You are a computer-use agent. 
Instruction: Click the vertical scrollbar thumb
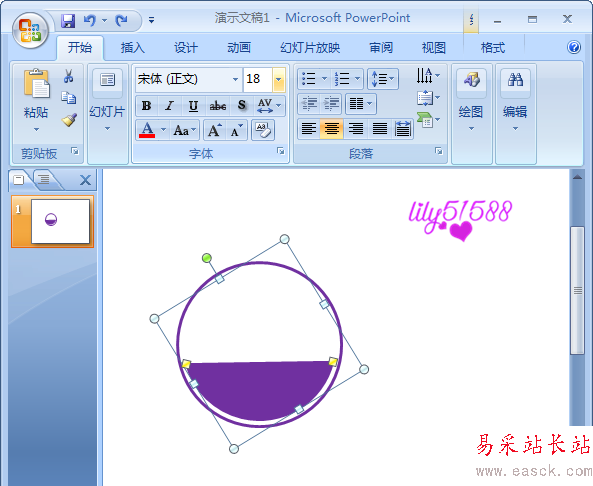coord(577,290)
